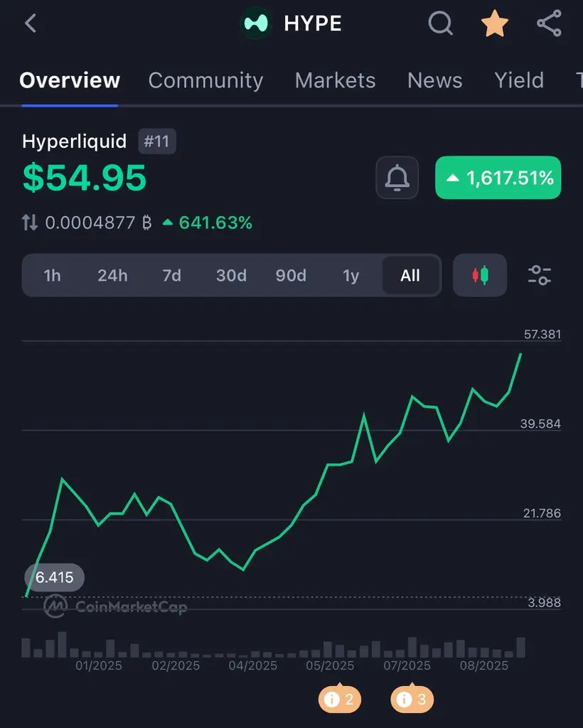Image resolution: width=583 pixels, height=728 pixels.
Task: Toggle the favorite star for HYPE
Action: (494, 23)
